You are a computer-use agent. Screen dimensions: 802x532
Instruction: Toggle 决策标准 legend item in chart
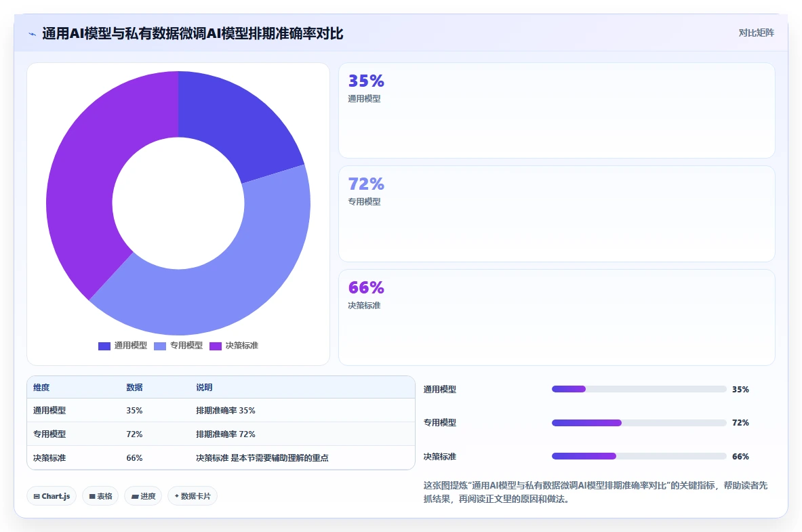235,346
